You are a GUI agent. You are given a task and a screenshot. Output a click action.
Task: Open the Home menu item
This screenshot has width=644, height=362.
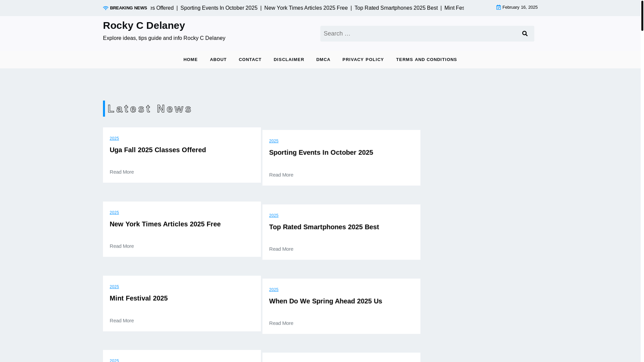pyautogui.click(x=191, y=60)
